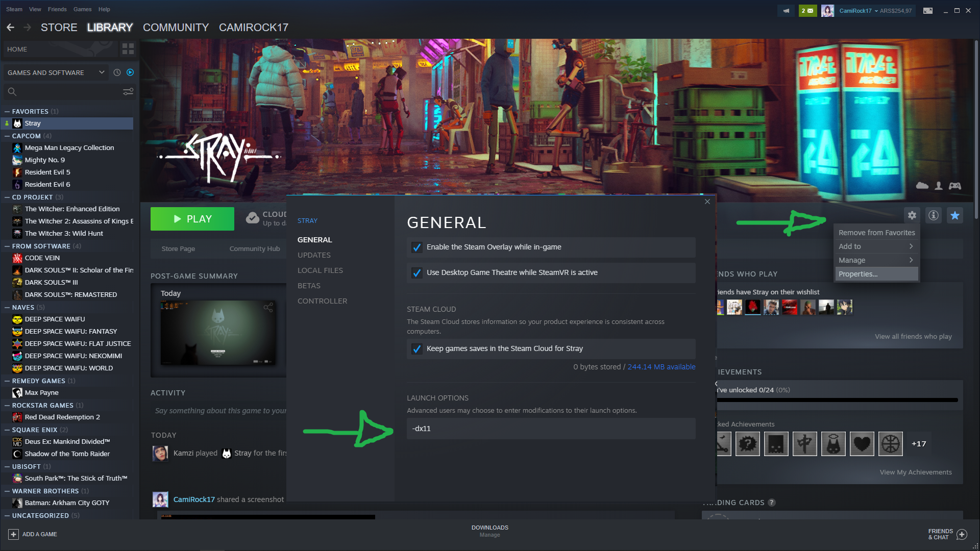
Task: Click the settings gear icon top right panel
Action: (912, 215)
